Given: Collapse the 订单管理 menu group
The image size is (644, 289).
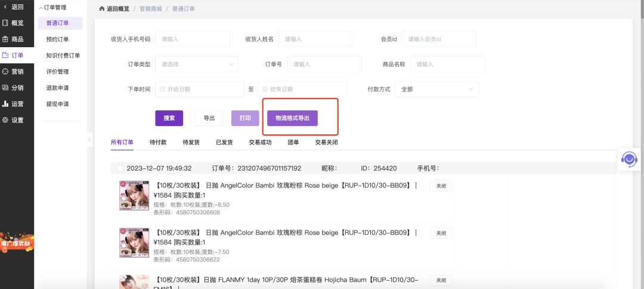Looking at the screenshot, I should [53, 7].
